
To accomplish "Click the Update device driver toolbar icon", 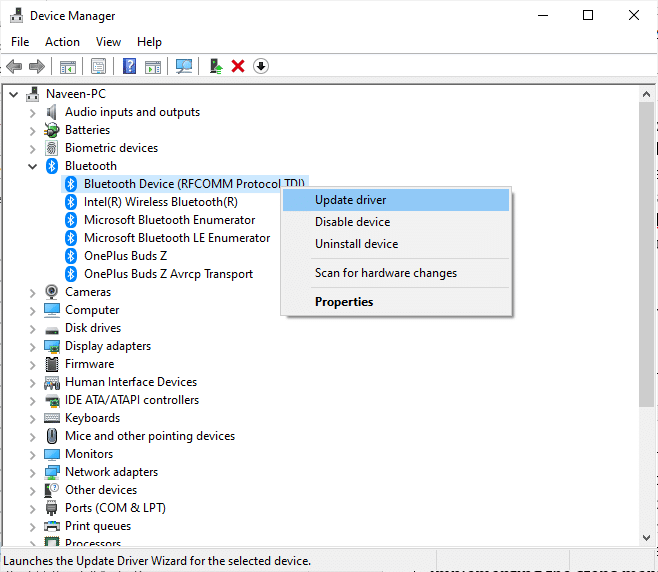I will [x=215, y=66].
